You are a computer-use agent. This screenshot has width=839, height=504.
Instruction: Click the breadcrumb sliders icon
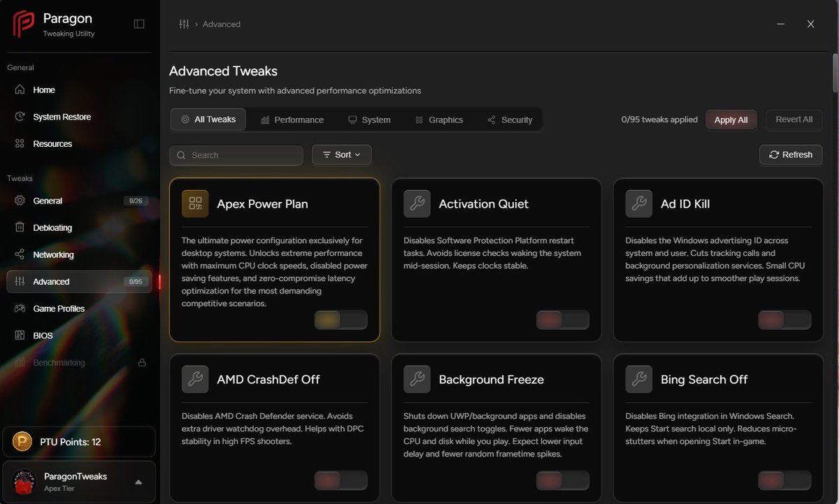(184, 24)
